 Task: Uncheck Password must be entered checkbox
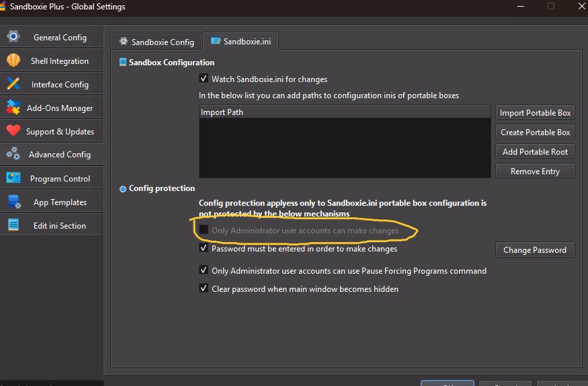[204, 248]
